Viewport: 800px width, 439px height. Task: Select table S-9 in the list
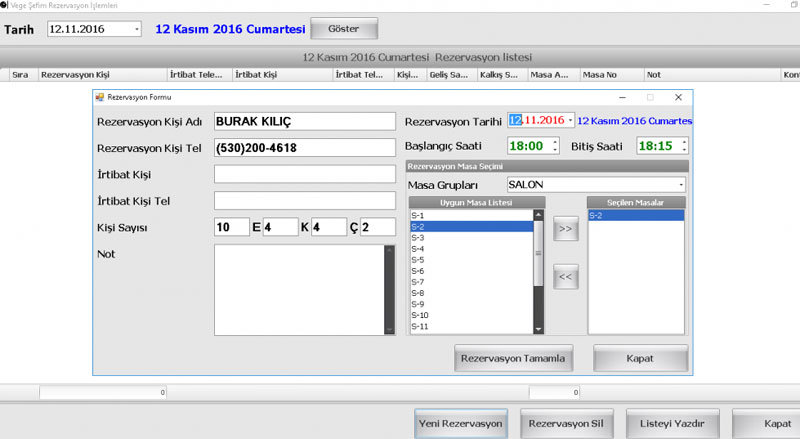[x=471, y=304]
